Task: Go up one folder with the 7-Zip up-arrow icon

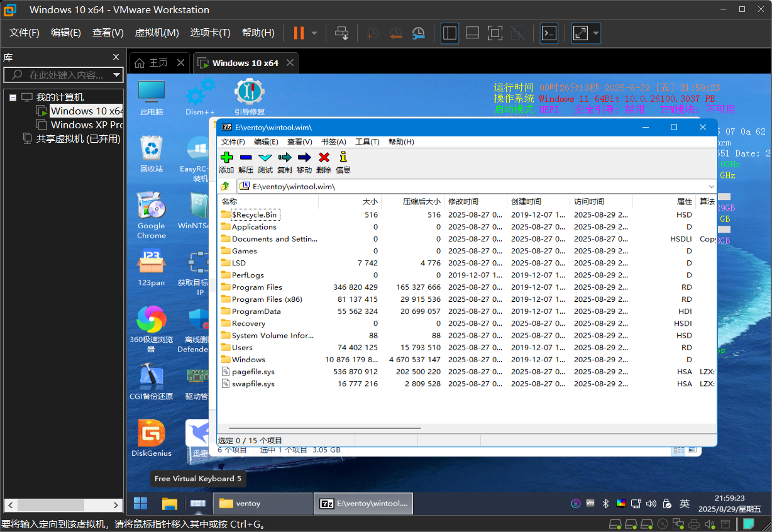Action: [x=226, y=186]
